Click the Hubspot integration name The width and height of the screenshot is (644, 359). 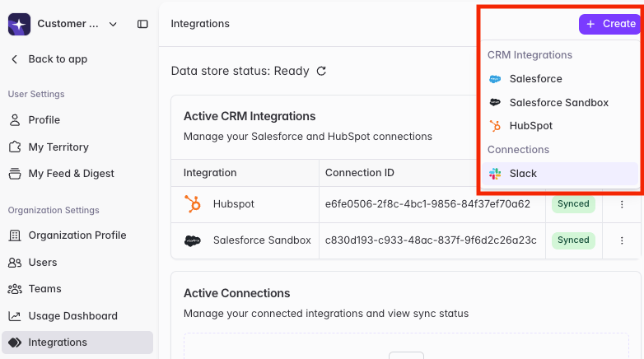tap(233, 204)
